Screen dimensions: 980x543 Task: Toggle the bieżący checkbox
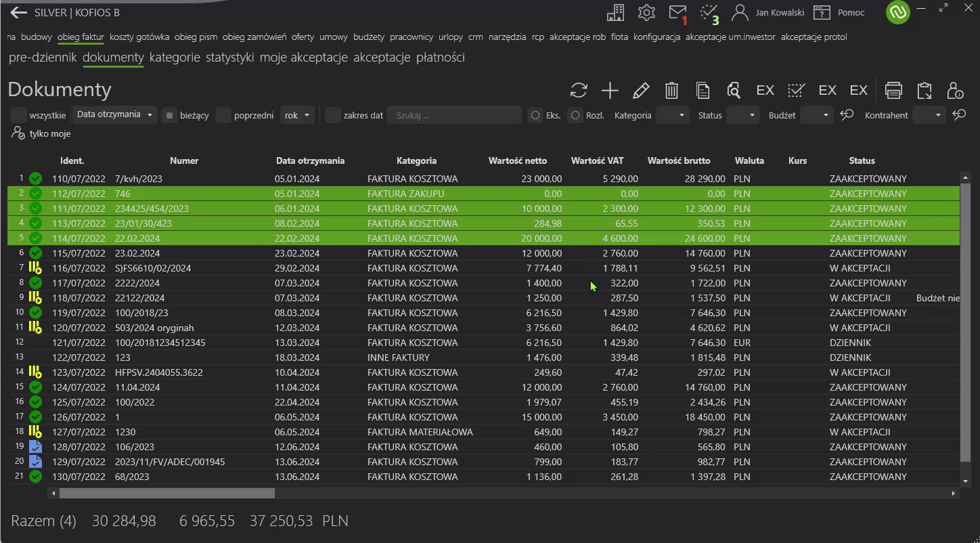click(169, 115)
